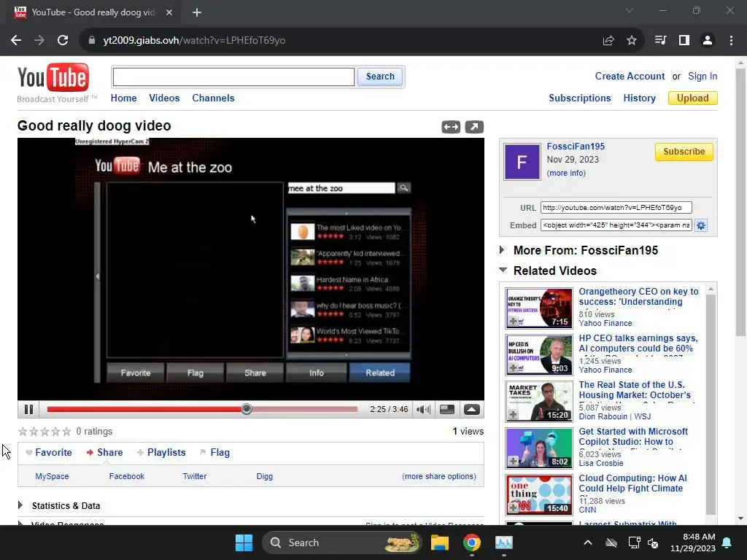
Task: Add Copilot Studio video to queue plus icon
Action: pyautogui.click(x=513, y=462)
